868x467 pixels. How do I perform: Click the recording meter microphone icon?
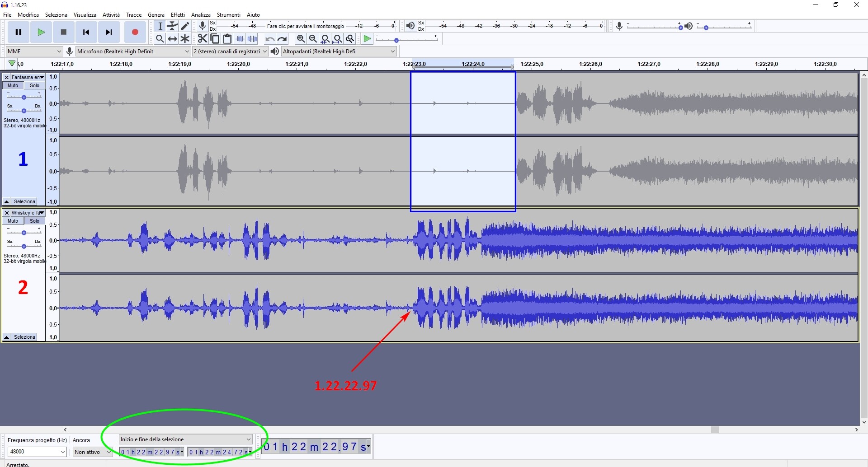[x=203, y=26]
